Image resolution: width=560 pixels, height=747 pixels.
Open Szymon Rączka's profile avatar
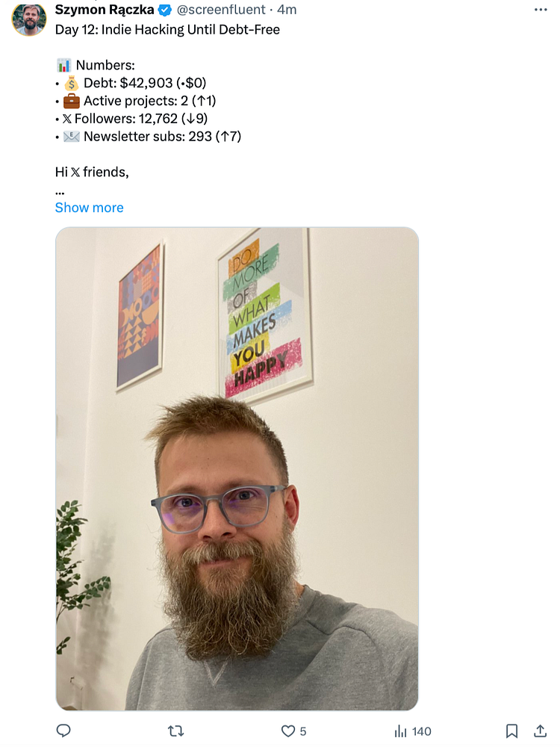coord(29,19)
